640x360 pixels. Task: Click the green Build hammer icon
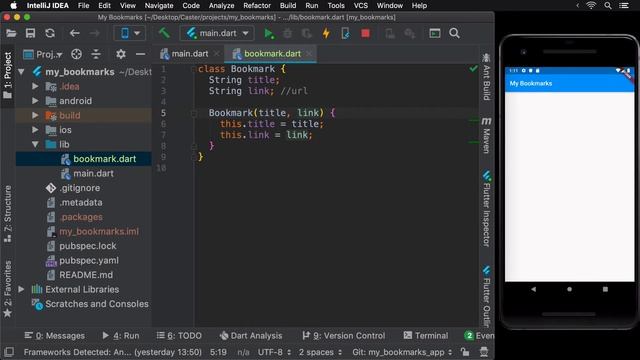pos(164,33)
